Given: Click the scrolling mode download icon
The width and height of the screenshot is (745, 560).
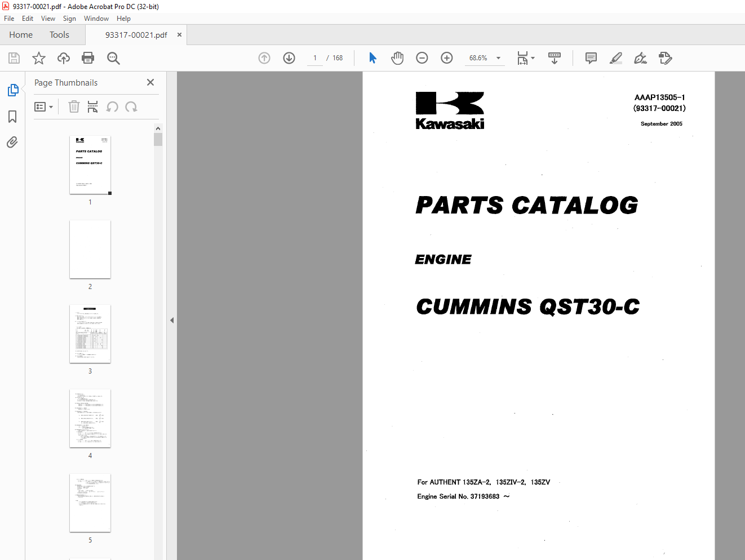Looking at the screenshot, I should [555, 58].
